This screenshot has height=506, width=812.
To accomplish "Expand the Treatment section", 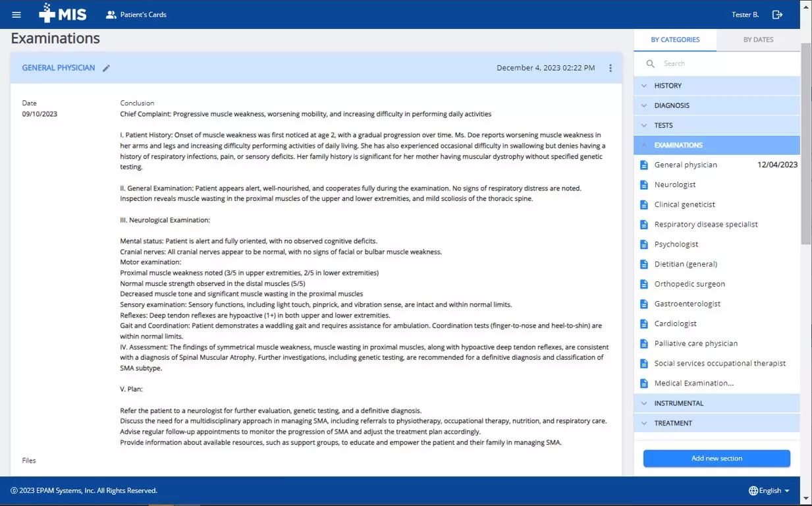I will click(717, 423).
